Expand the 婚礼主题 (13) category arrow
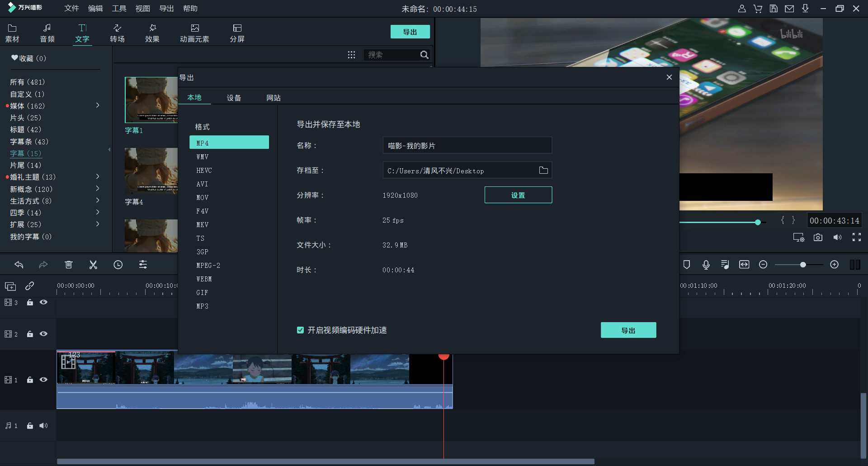868x466 pixels. pos(98,176)
